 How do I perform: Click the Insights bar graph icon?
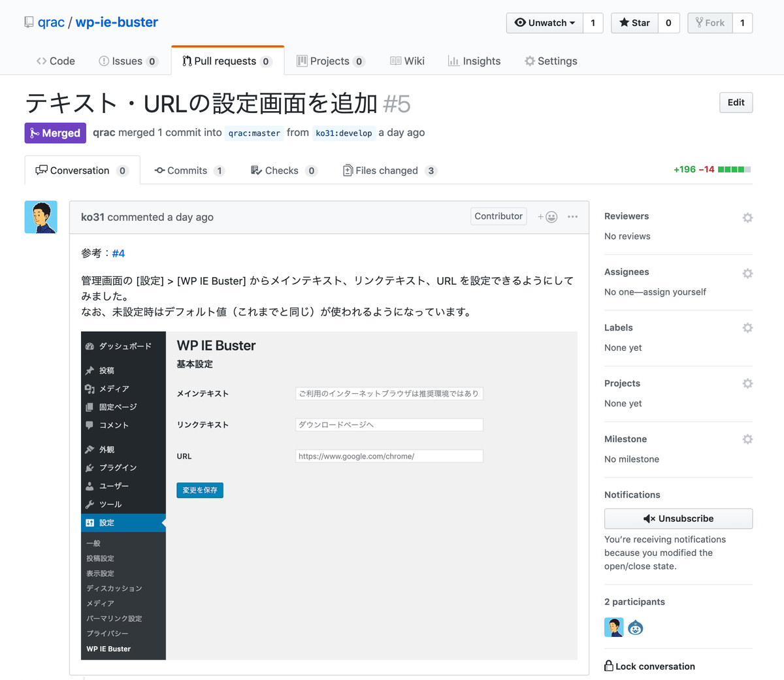(453, 61)
